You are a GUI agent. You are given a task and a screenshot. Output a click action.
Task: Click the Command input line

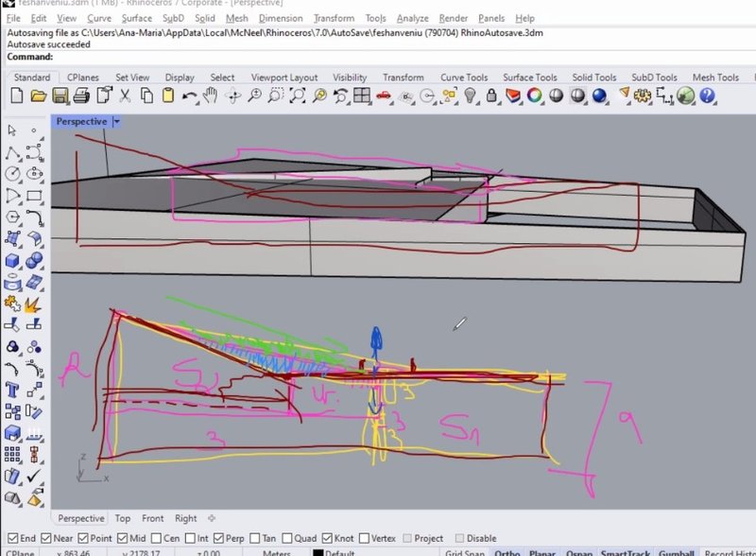click(x=378, y=57)
